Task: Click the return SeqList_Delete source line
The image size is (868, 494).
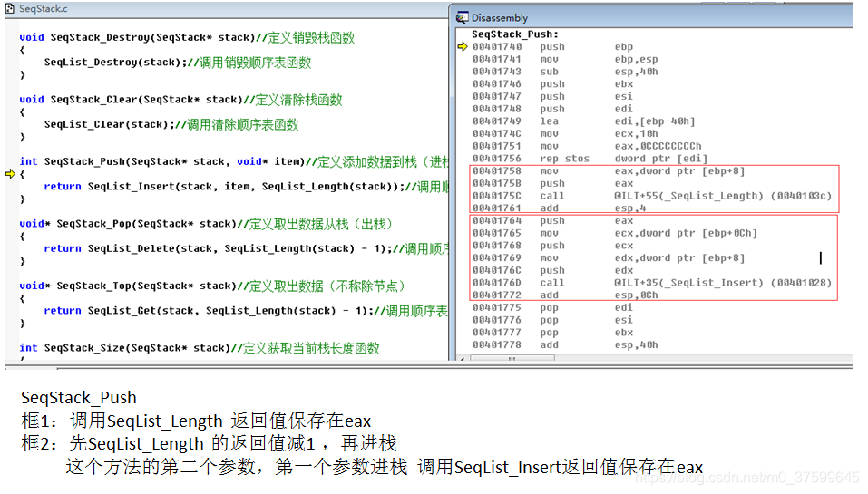Action: 246,249
